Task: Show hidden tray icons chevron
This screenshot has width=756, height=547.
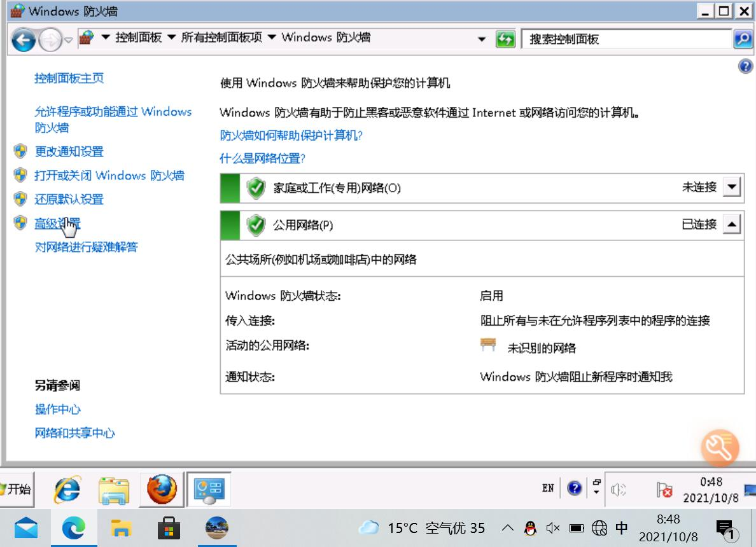Action: click(507, 528)
